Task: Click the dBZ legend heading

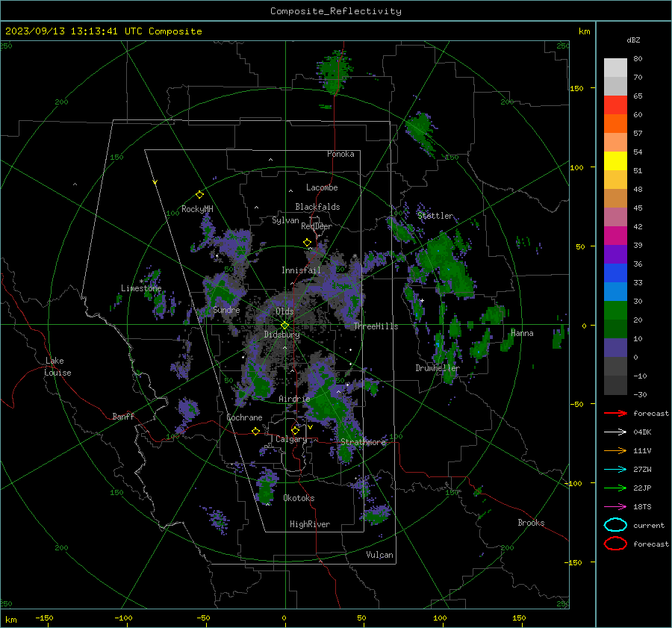Action: (633, 40)
